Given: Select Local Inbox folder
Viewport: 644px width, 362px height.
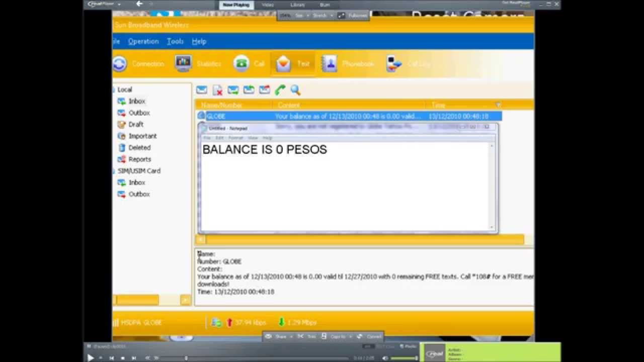Looking at the screenshot, I should [136, 101].
